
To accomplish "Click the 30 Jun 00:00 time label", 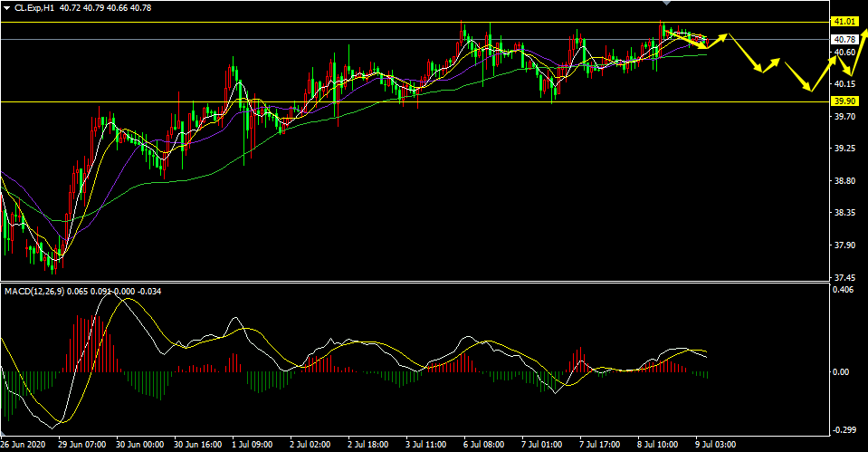I will point(140,445).
